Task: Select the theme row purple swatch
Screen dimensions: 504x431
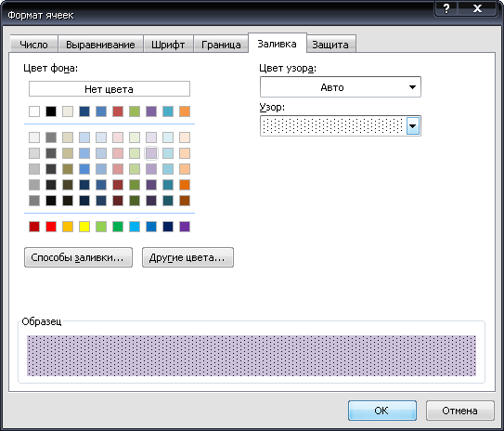Action: click(151, 111)
